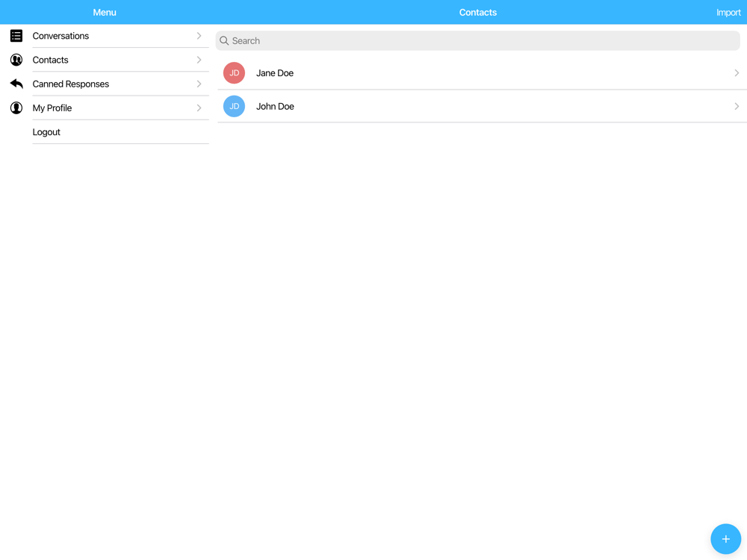Image resolution: width=747 pixels, height=560 pixels.
Task: Click John Doe's blue JD avatar
Action: point(234,106)
